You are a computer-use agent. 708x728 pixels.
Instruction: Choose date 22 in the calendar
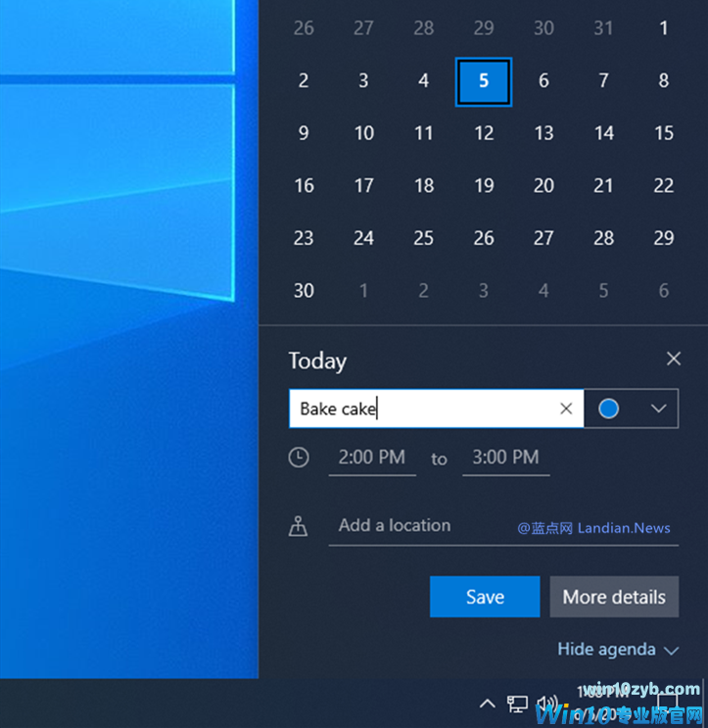pos(664,185)
